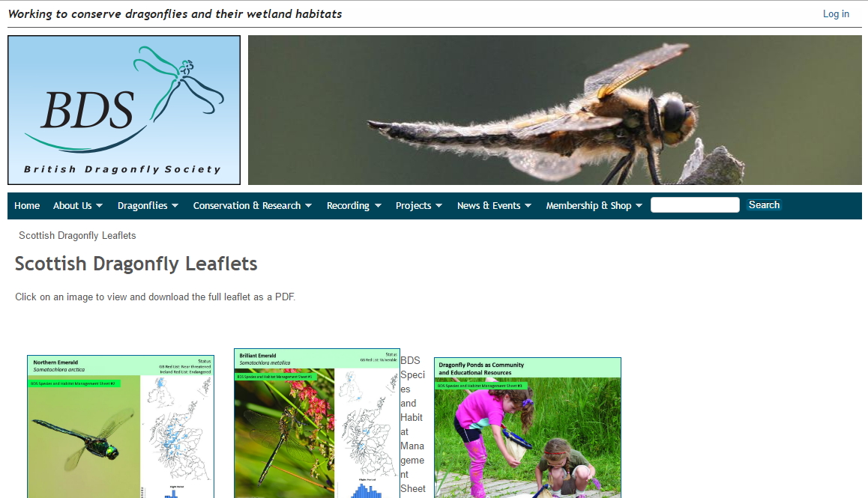Expand the Projects dropdown arrow

click(439, 206)
